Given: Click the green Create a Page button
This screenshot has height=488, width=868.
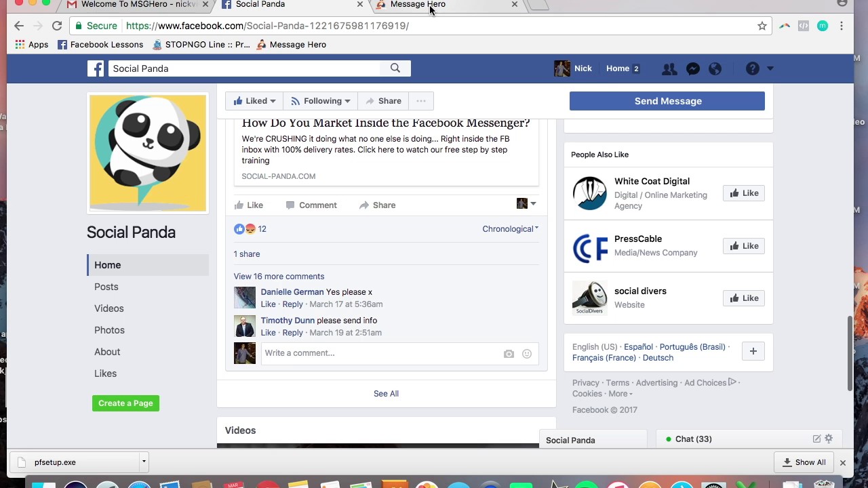Looking at the screenshot, I should pyautogui.click(x=125, y=403).
